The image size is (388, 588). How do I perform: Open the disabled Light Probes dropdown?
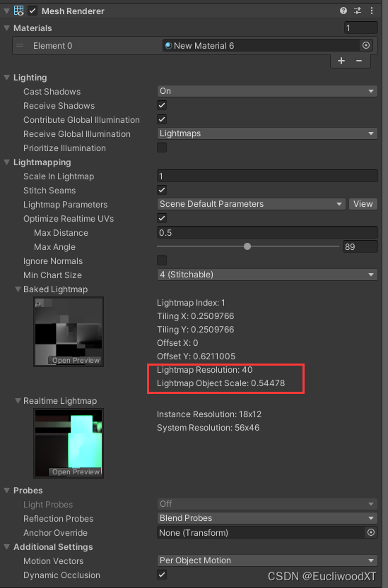(267, 504)
